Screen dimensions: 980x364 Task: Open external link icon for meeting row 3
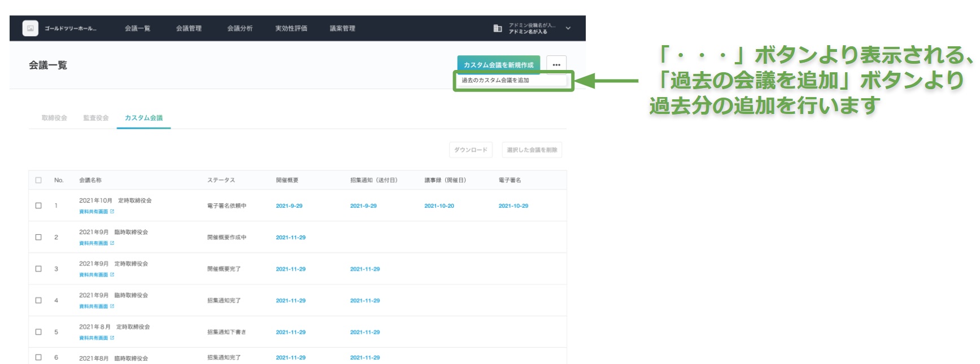pyautogui.click(x=112, y=275)
